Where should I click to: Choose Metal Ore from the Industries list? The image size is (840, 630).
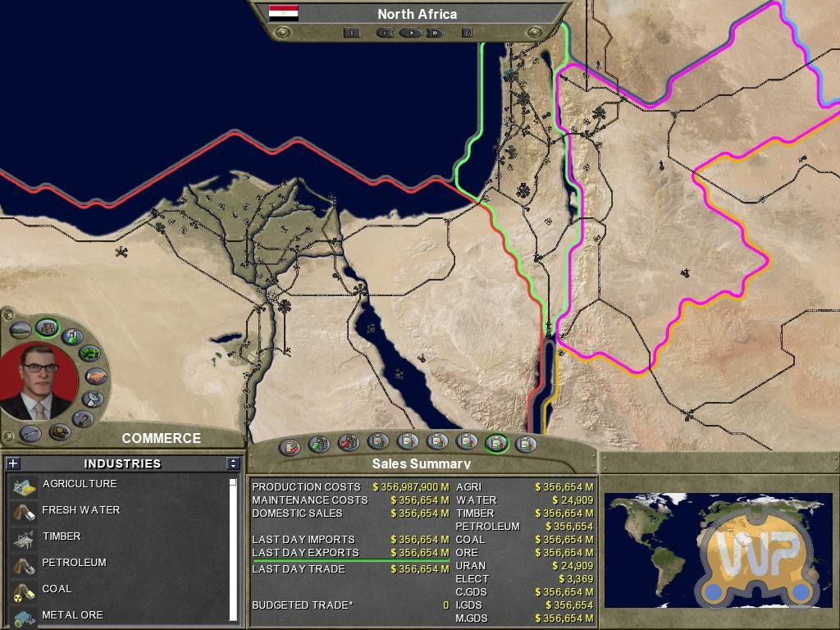(72, 615)
